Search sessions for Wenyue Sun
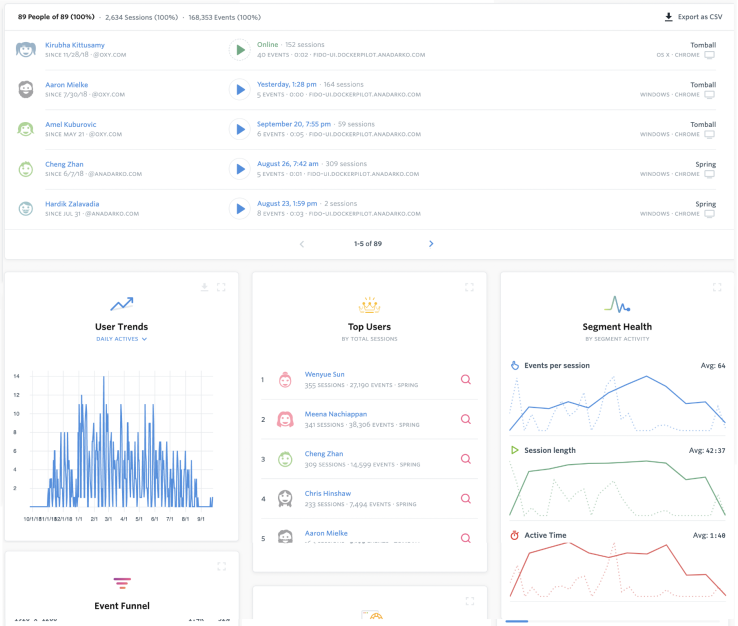This screenshot has height=626, width=738. [465, 379]
